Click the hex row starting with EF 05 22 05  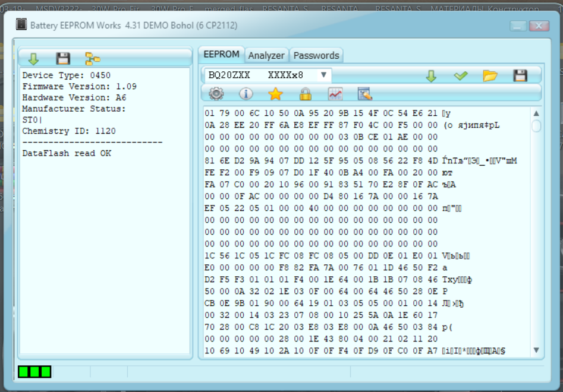click(333, 208)
